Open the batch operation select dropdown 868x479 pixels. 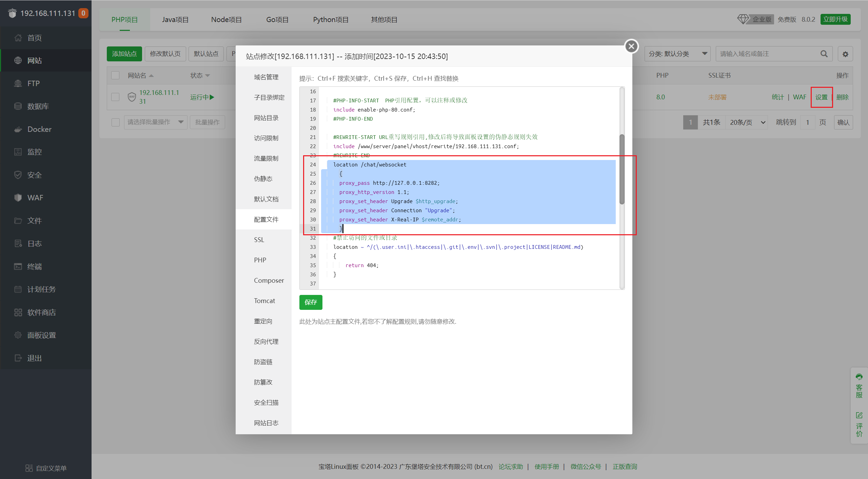pos(155,122)
